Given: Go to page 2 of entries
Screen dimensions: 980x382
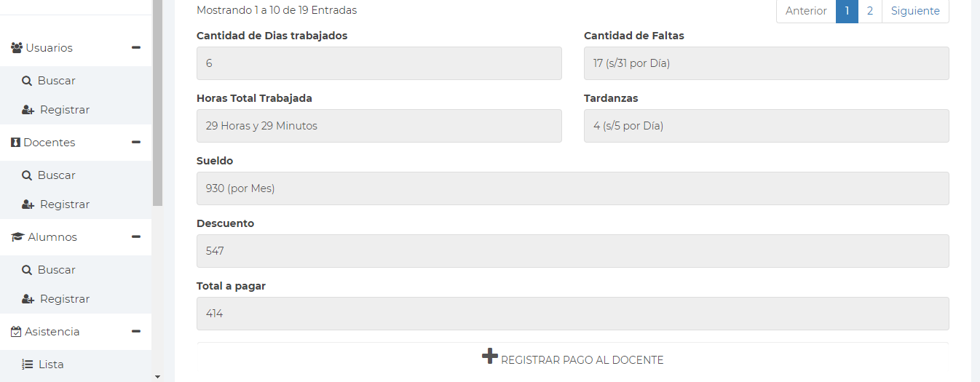Looking at the screenshot, I should (x=870, y=11).
